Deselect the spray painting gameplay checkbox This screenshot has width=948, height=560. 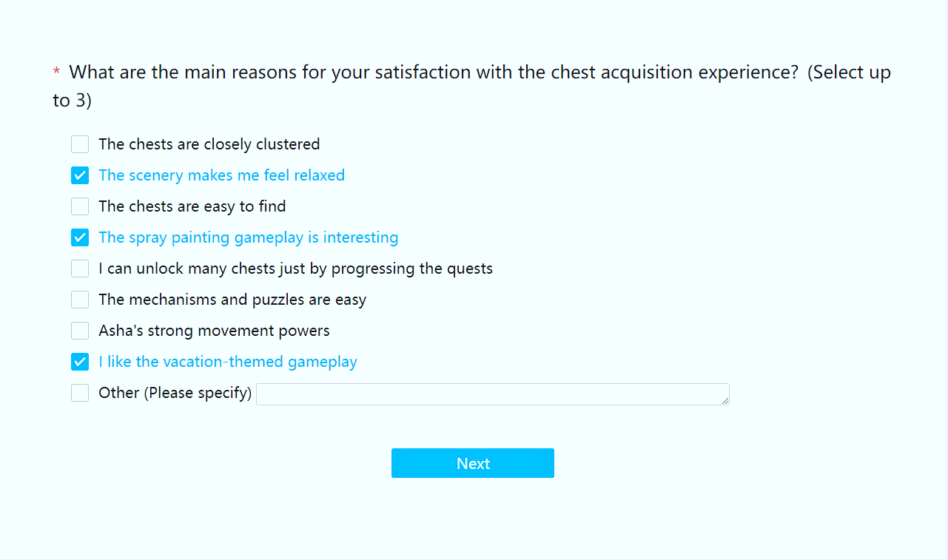[80, 237]
